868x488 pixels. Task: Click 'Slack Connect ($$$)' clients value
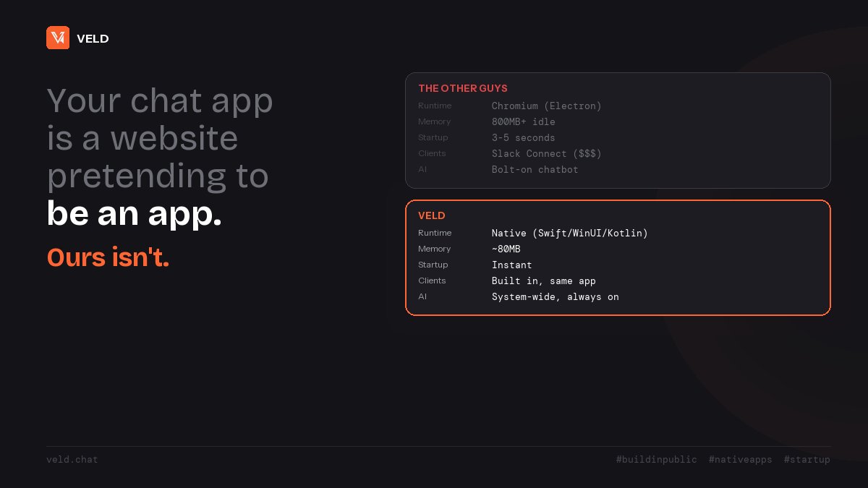tap(547, 154)
